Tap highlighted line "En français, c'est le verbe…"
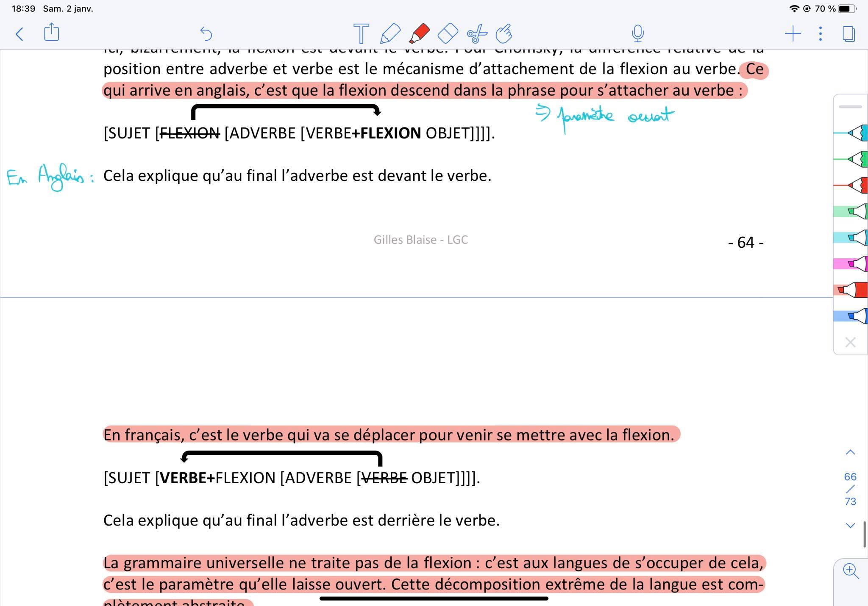The image size is (868, 606). click(x=391, y=435)
